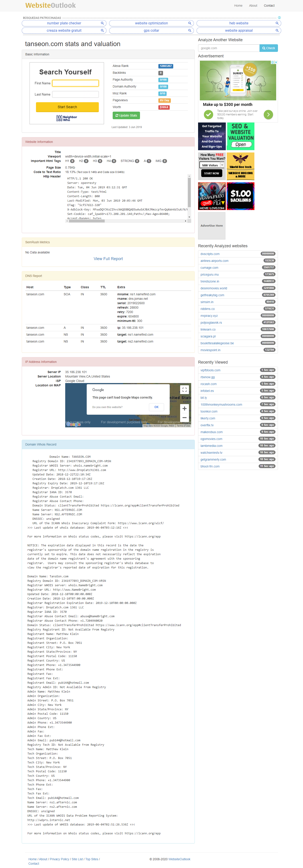Image resolution: width=303 pixels, height=868 pixels.
Task: Open moviespoint.in in Recently Analyzed list
Action: click(210, 350)
